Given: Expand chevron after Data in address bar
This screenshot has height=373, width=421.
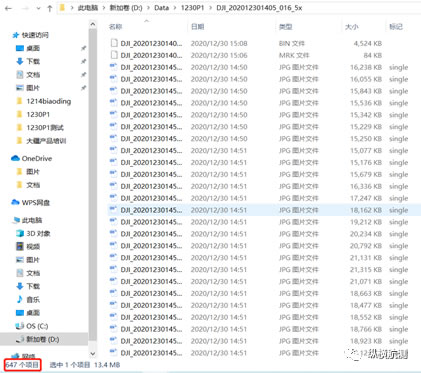Looking at the screenshot, I should pyautogui.click(x=175, y=8).
